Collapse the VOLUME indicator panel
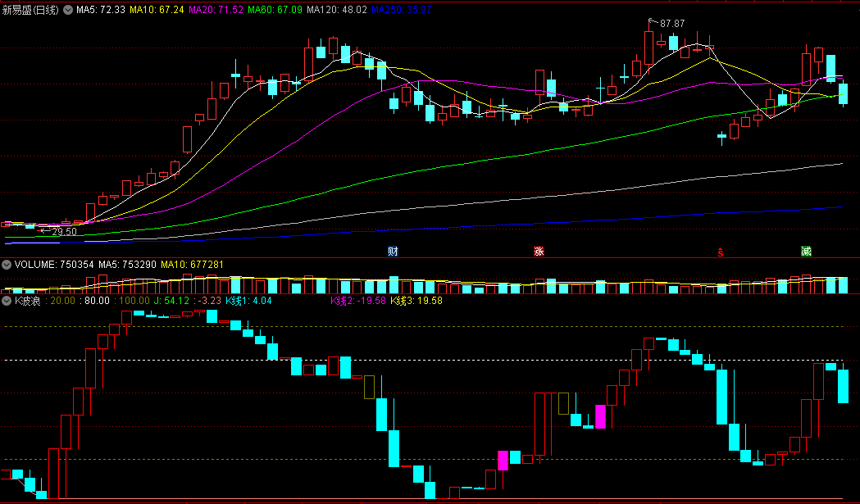 [7, 265]
